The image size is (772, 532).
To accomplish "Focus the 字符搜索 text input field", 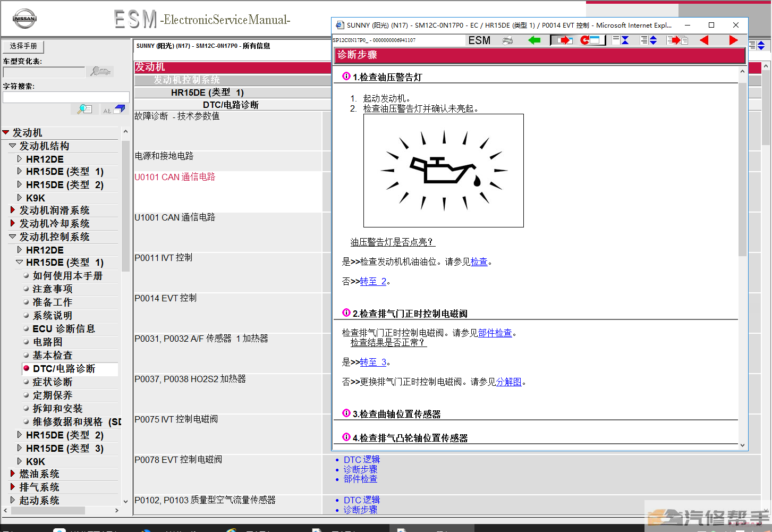I will coord(66,97).
